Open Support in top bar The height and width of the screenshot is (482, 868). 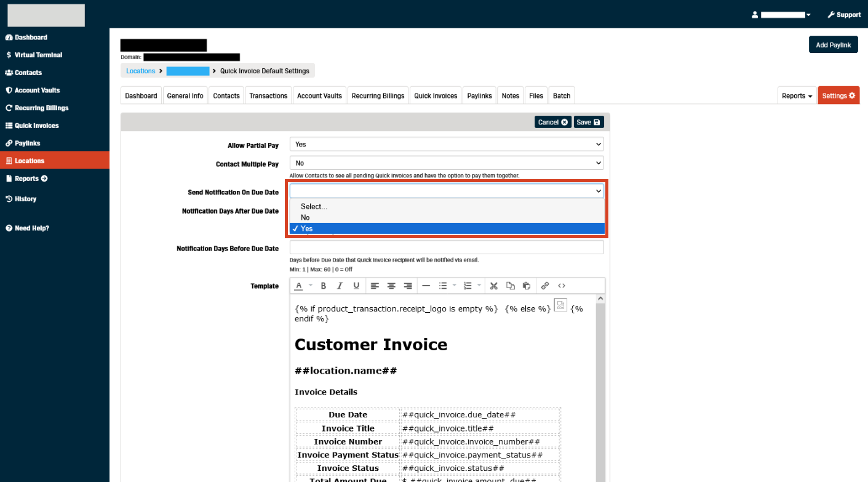(844, 15)
